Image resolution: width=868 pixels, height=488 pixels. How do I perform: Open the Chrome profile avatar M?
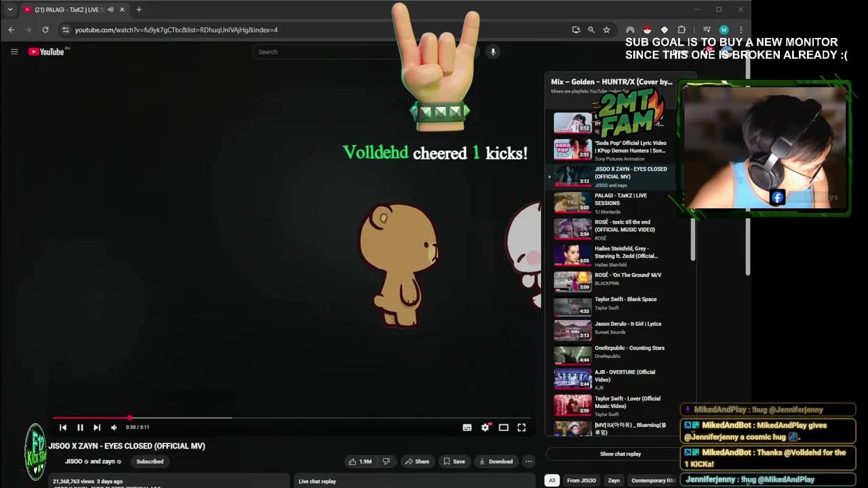pos(724,30)
